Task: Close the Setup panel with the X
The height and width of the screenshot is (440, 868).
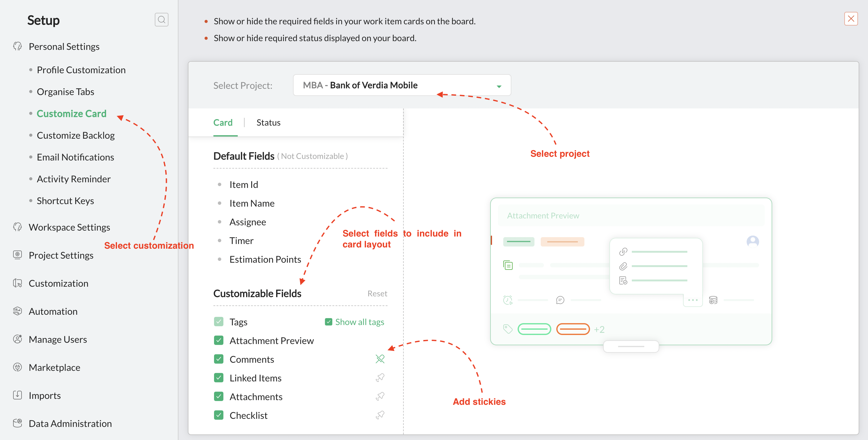Action: point(851,19)
